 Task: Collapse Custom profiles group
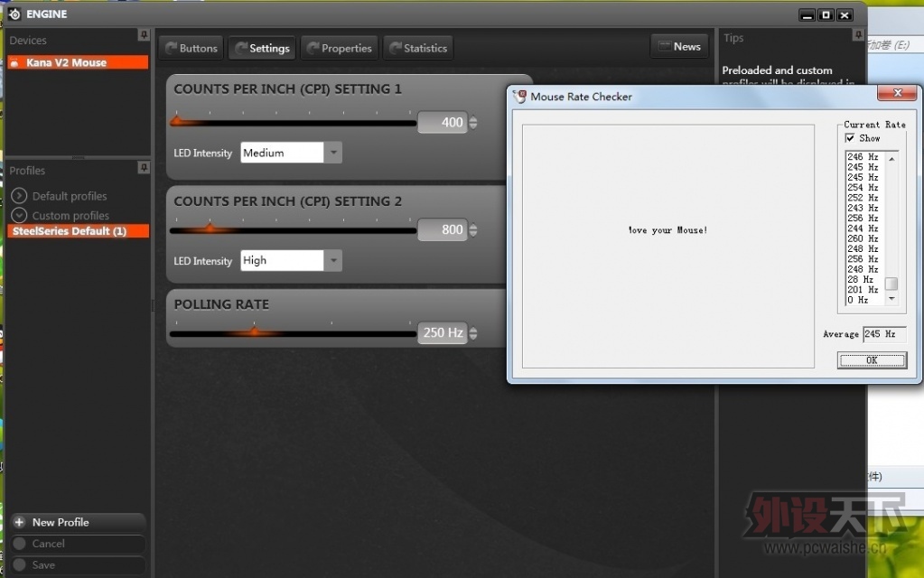click(19, 215)
